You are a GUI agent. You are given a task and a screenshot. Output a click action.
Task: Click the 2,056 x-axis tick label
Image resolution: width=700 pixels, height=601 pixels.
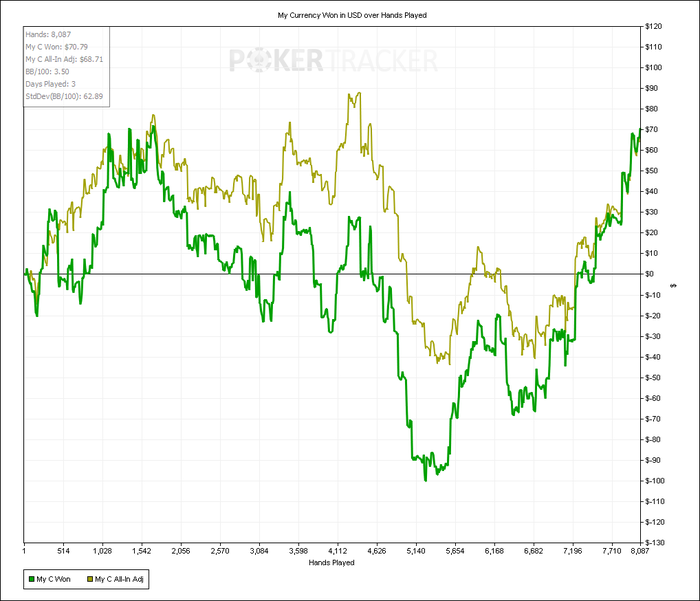(181, 551)
